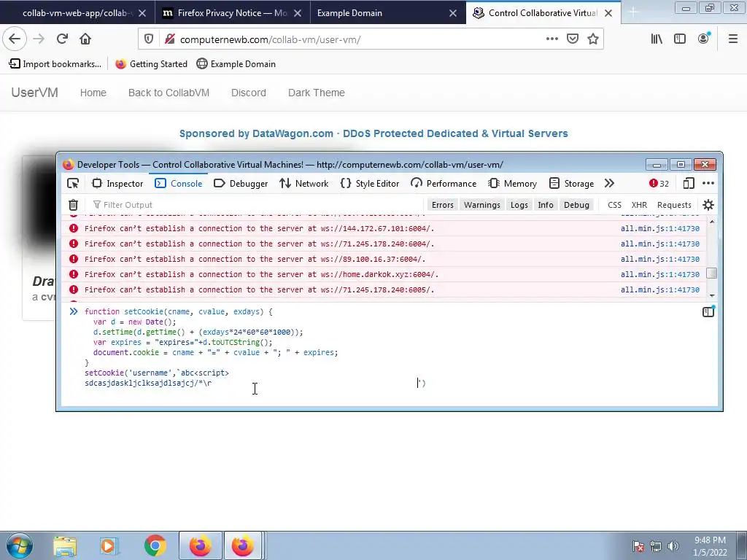747x560 pixels.
Task: Click the console Filter Output field
Action: click(258, 205)
